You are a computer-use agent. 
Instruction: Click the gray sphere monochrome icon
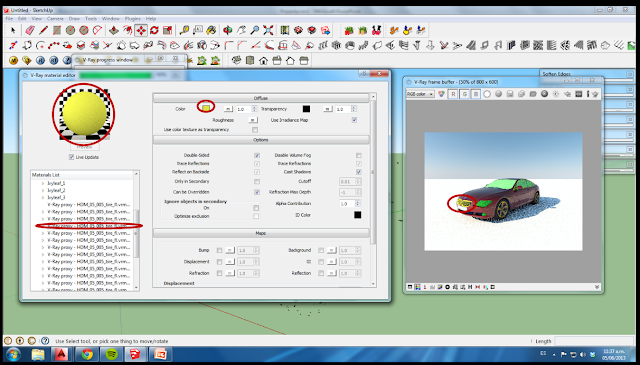pos(498,94)
